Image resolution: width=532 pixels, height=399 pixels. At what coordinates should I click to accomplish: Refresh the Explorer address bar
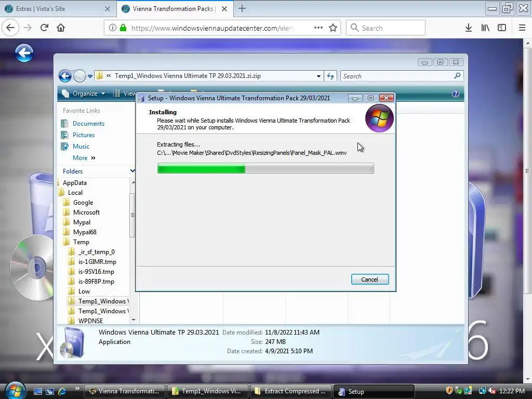(x=330, y=76)
